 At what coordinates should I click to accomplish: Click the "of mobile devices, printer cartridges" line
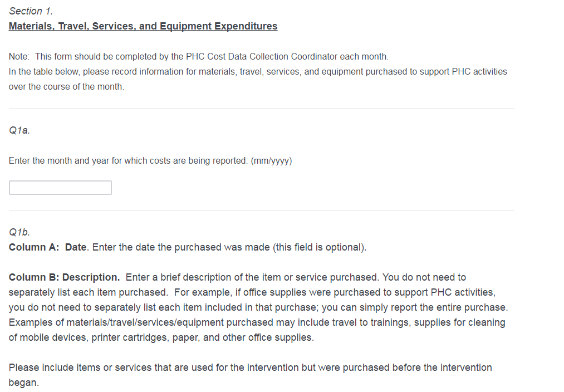coord(161,337)
